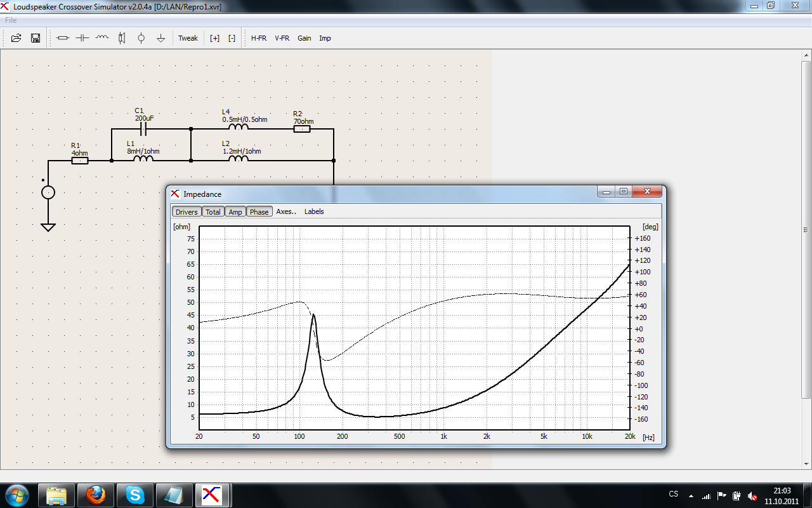Image resolution: width=812 pixels, height=508 pixels.
Task: Click the [+] zoom in button
Action: (214, 38)
